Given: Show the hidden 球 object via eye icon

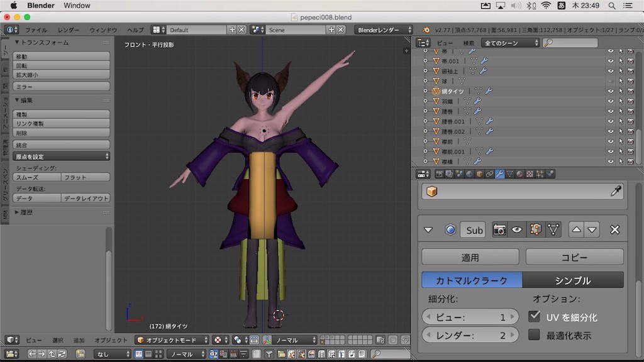Looking at the screenshot, I should click(x=611, y=81).
